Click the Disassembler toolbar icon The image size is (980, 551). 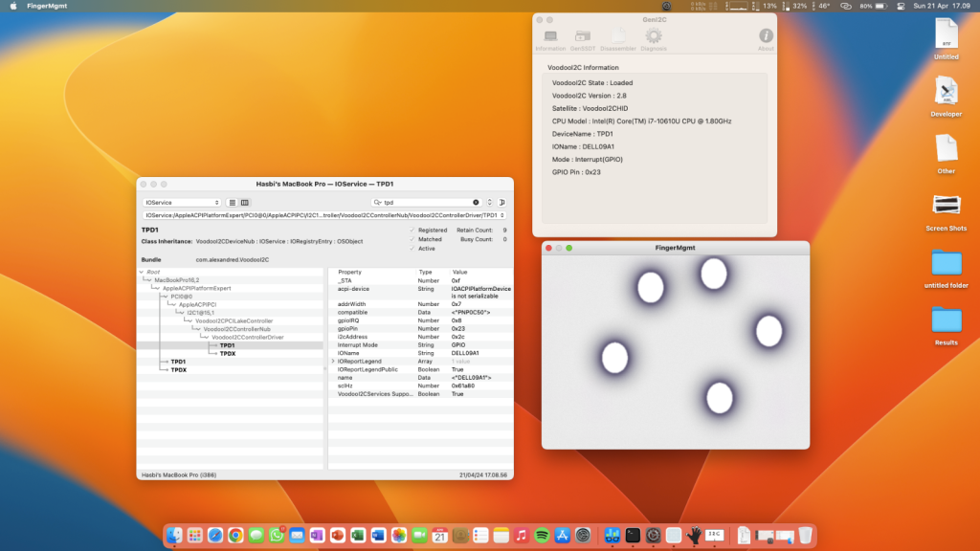[x=618, y=37]
